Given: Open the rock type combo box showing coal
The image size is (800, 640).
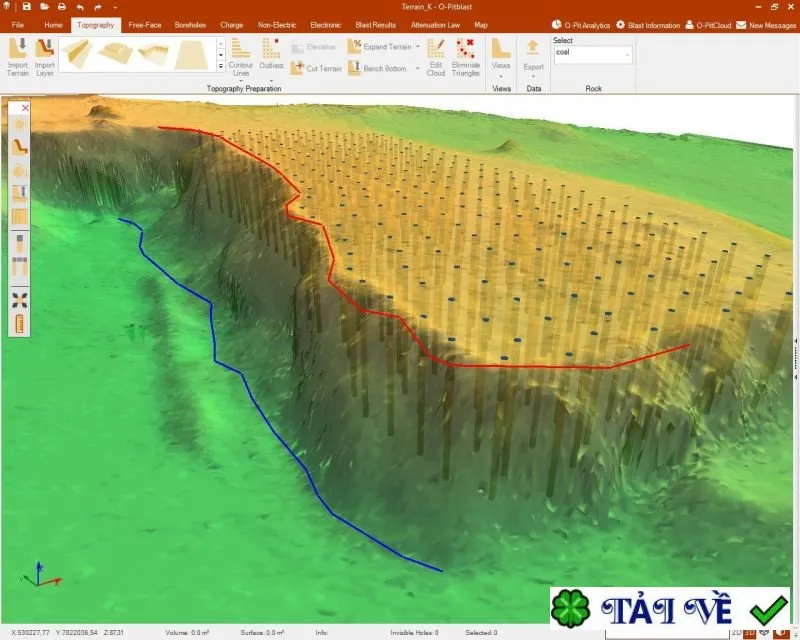Looking at the screenshot, I should click(592, 54).
